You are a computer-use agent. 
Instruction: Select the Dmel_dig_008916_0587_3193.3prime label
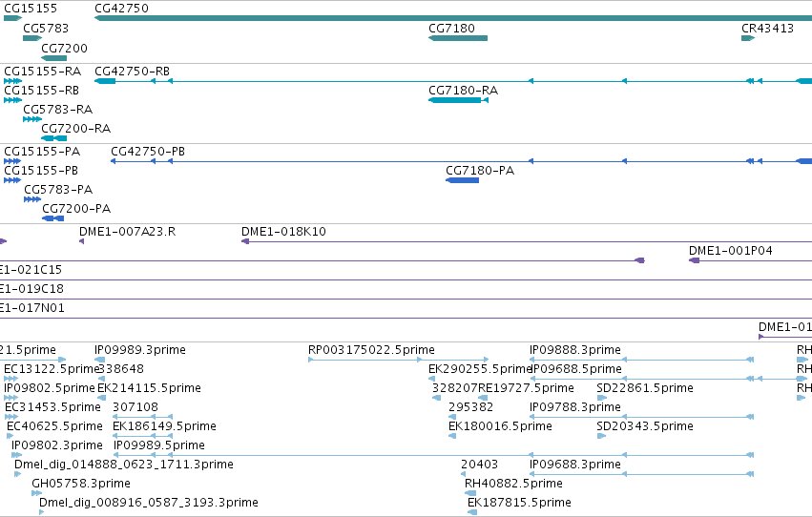pyautogui.click(x=149, y=503)
